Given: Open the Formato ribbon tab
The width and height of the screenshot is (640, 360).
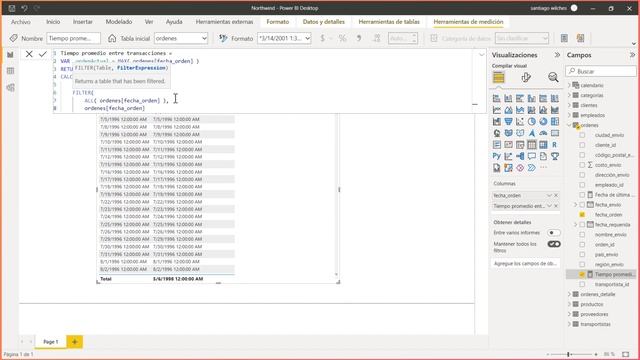Looking at the screenshot, I should tap(278, 22).
